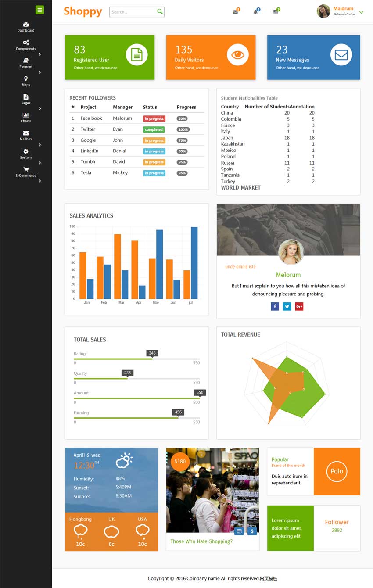This screenshot has width=373, height=588.
Task: Open Dashboard in the sidebar
Action: pyautogui.click(x=26, y=27)
